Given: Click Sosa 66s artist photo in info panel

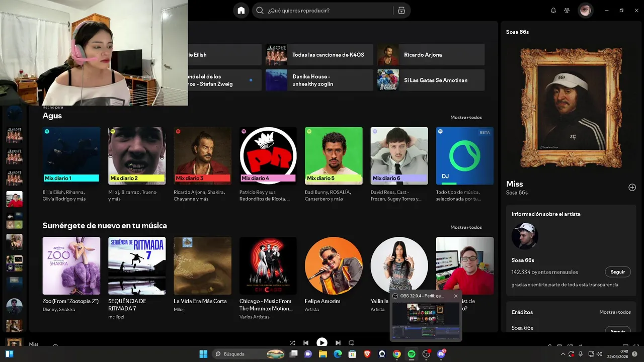Looking at the screenshot, I should click(x=525, y=236).
